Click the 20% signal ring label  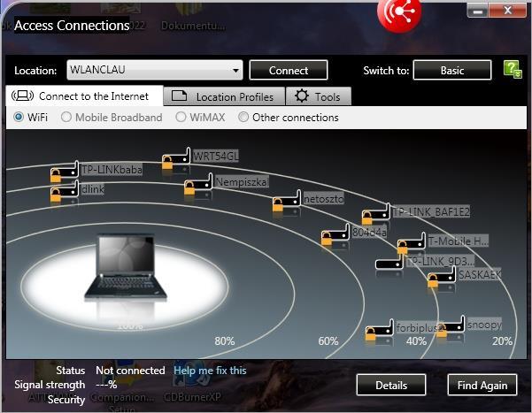pos(502,341)
